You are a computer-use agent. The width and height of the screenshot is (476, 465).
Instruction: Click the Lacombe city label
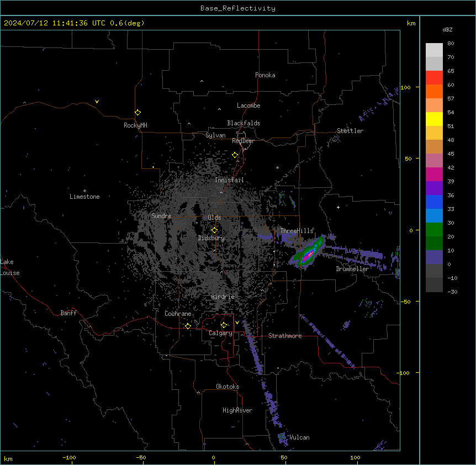coord(248,105)
